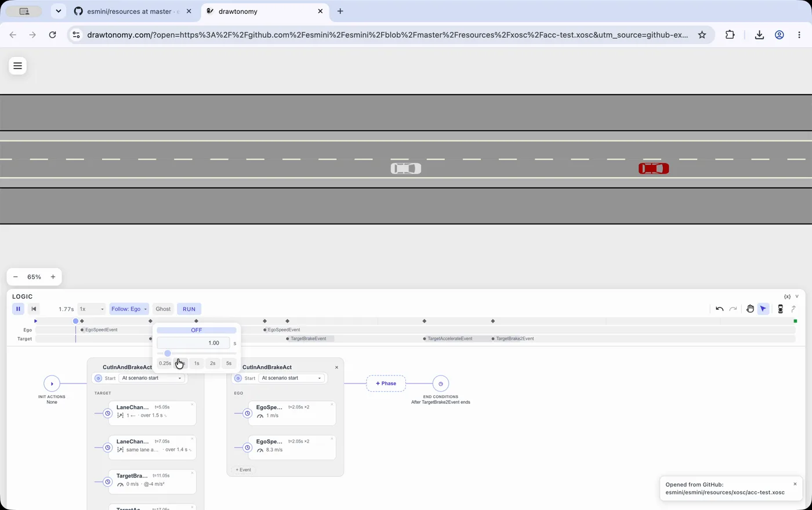Open Ego act start condition dropdown
This screenshot has width=812, height=510.
pos(291,378)
